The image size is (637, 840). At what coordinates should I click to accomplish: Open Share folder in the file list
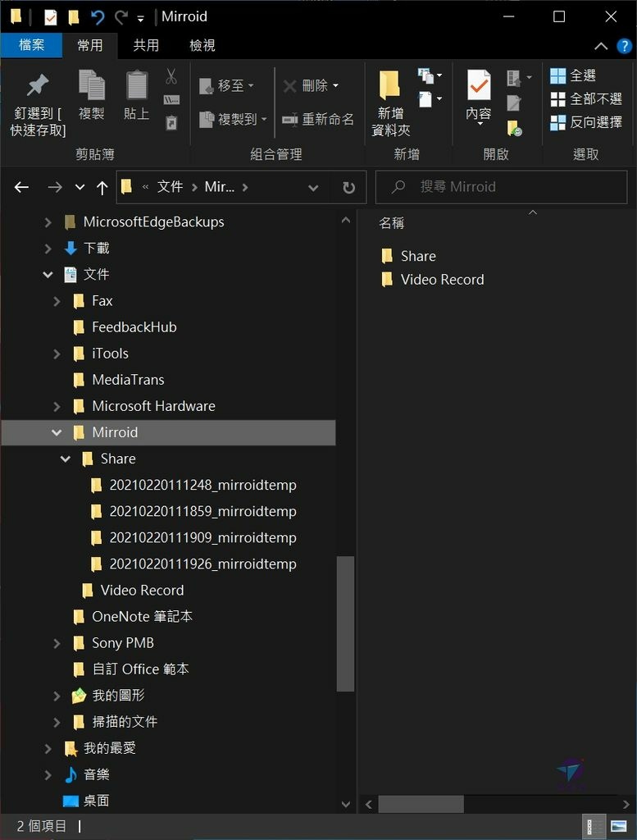click(x=418, y=256)
